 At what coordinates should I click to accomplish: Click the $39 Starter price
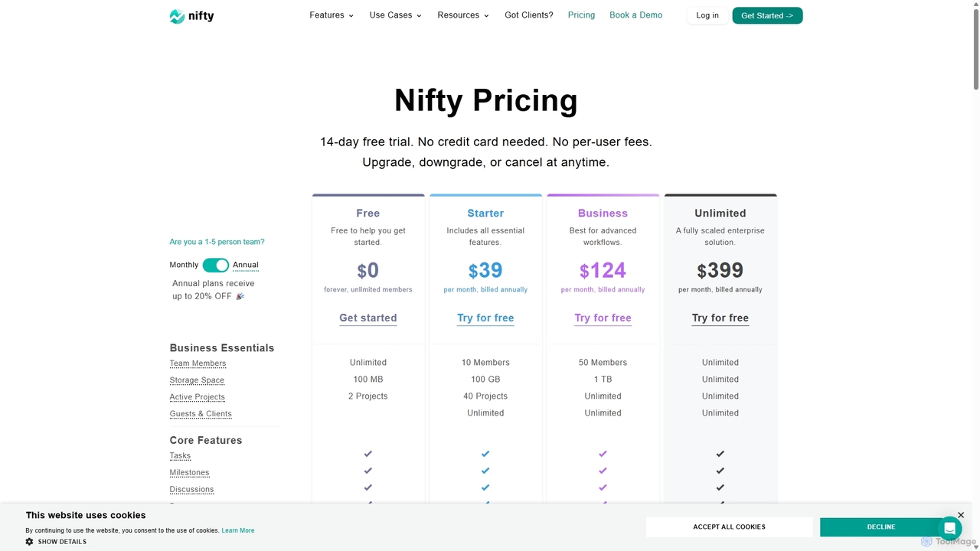pos(485,270)
